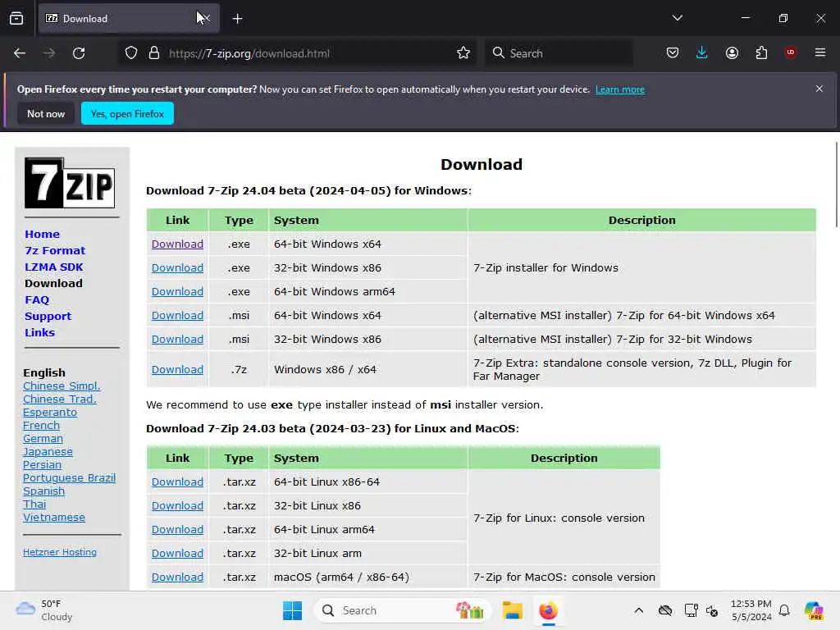Switch language to French
This screenshot has width=840, height=630.
[x=41, y=426]
